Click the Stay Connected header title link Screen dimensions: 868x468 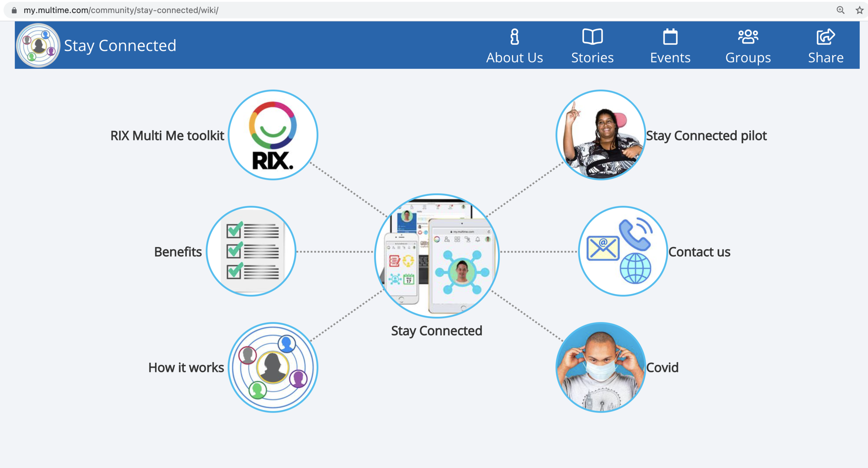coord(119,45)
